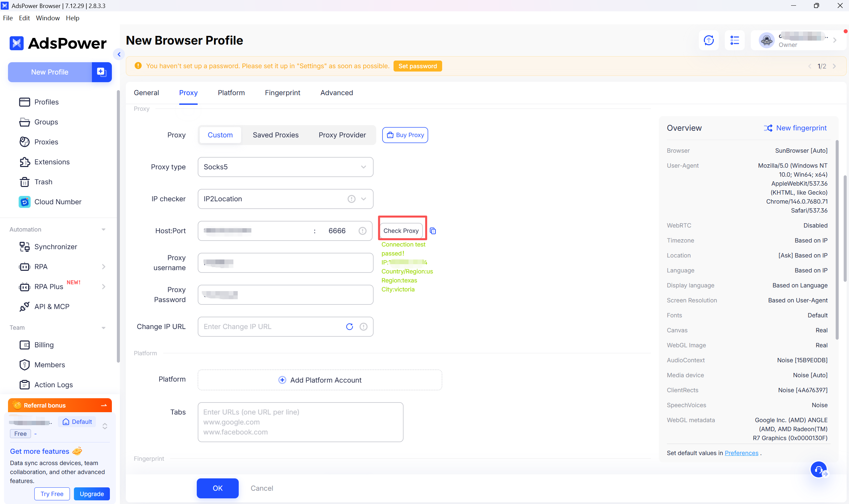Screen dimensions: 849x504
Task: Click the copy proxy info icon
Action: coord(432,231)
